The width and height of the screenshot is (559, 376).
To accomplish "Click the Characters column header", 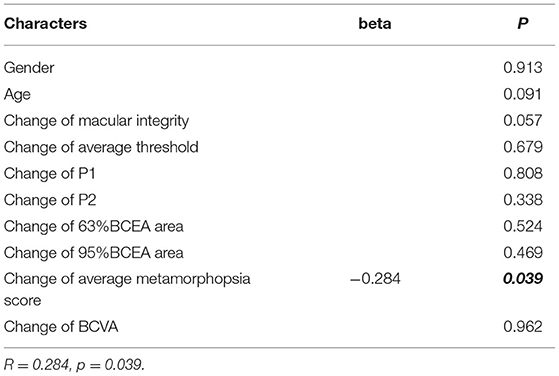I will (45, 24).
